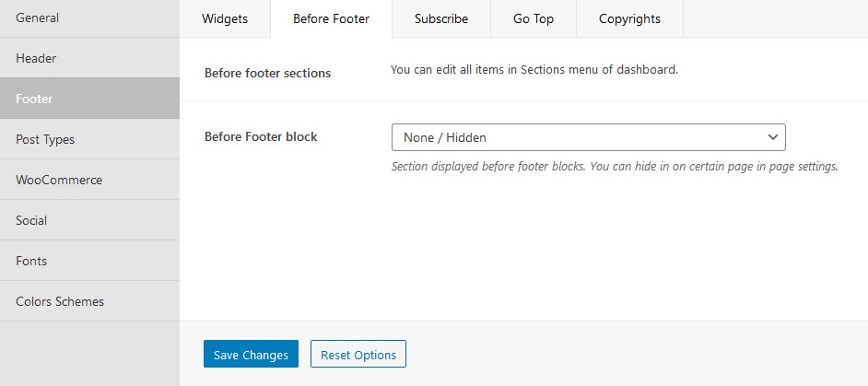Click the Reset Options button
The image size is (868, 386).
(358, 354)
